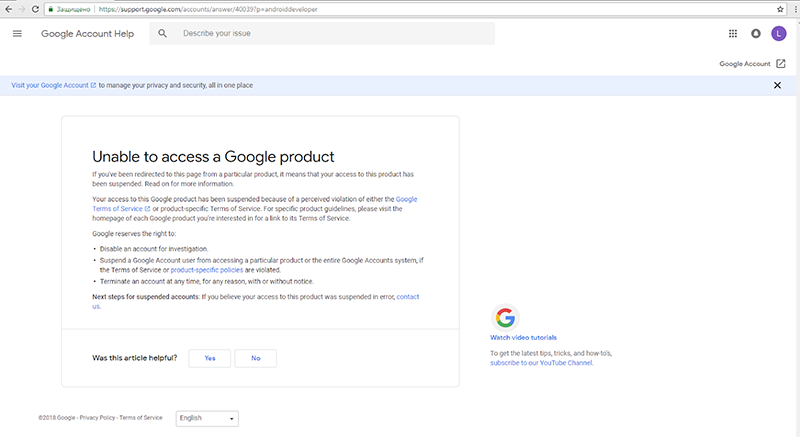Screen dimensions: 800x437
Task: Follow 'Visit your Google Account' link
Action: 53,85
